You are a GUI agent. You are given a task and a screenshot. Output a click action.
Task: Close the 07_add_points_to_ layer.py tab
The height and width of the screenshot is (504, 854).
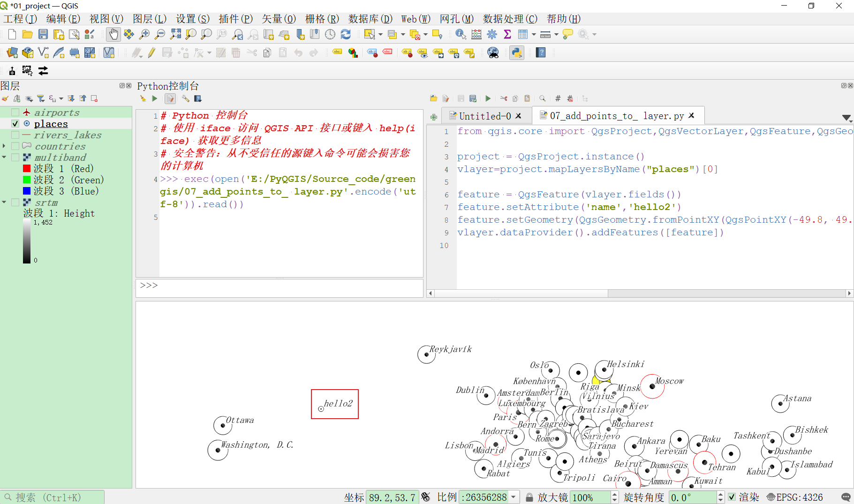click(x=691, y=116)
